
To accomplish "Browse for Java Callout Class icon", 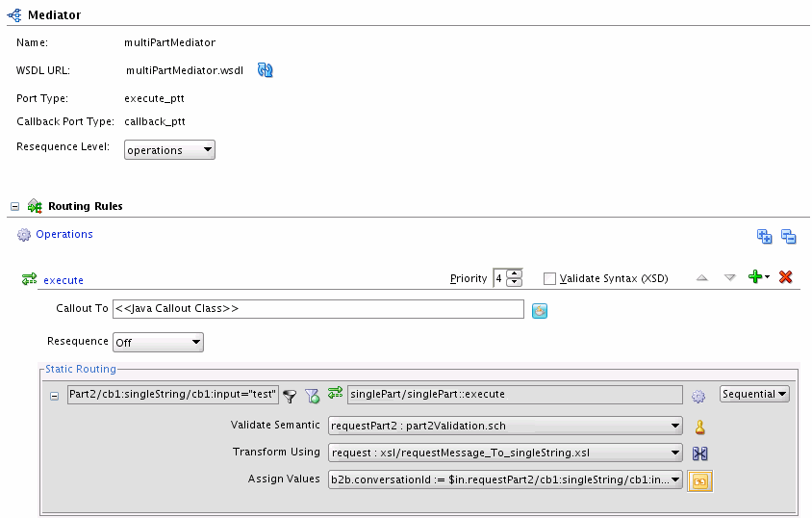I will [x=540, y=311].
